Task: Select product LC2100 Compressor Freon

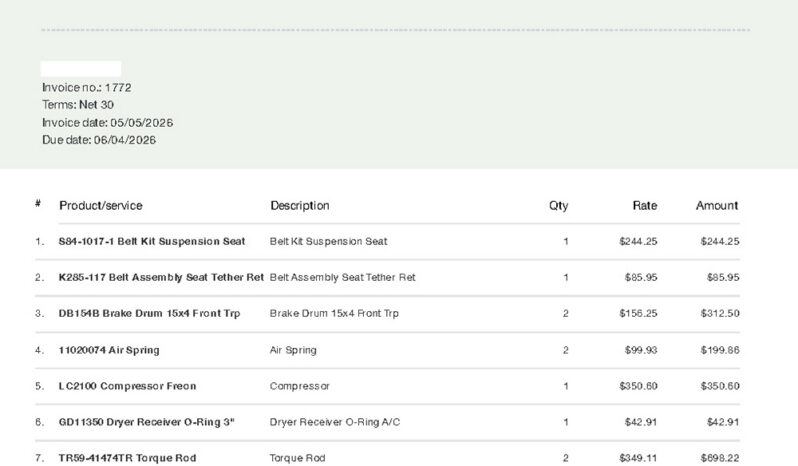Action: (127, 386)
